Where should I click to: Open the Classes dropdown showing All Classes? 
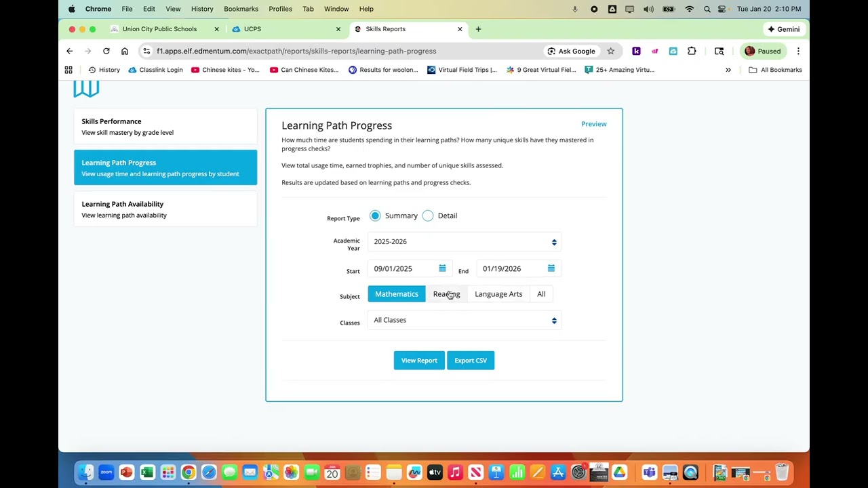click(465, 320)
